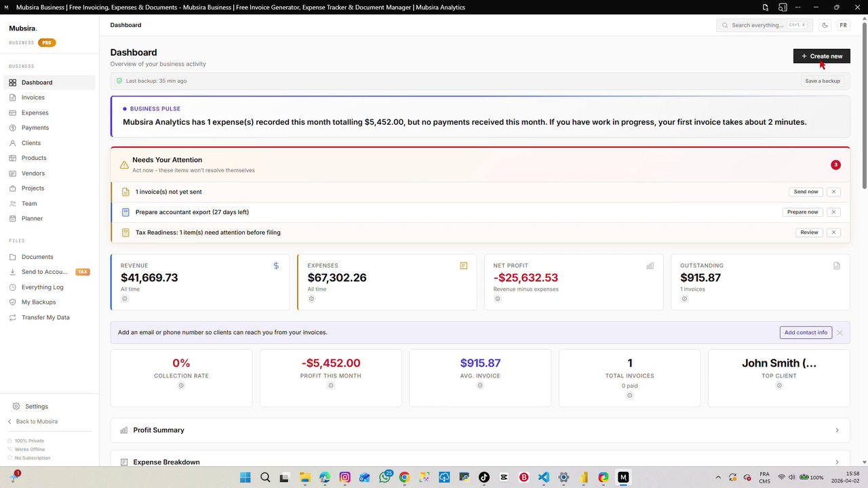Click the Vendors truck icon
The width and height of the screenshot is (868, 488).
(13, 174)
